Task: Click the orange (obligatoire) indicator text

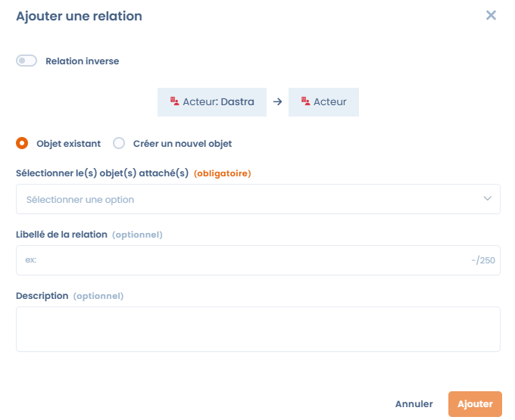Action: point(223,173)
